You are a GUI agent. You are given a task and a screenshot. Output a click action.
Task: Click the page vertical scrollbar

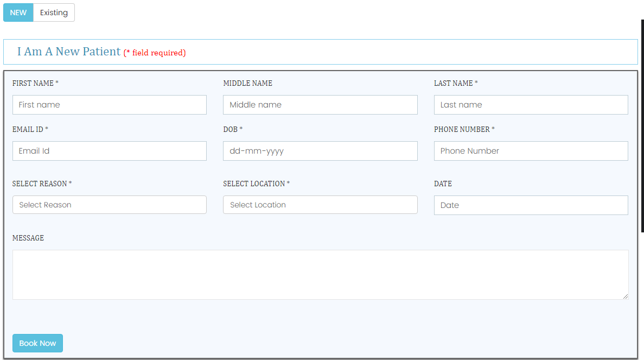pos(642,126)
